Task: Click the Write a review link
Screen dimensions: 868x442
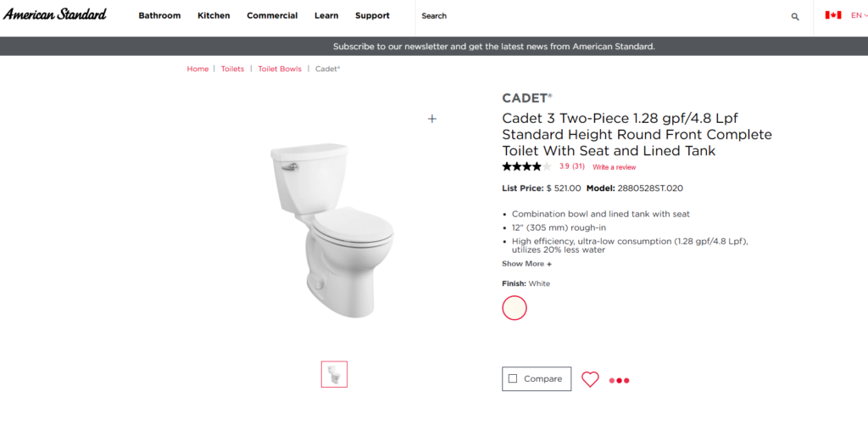Action: 614,167
